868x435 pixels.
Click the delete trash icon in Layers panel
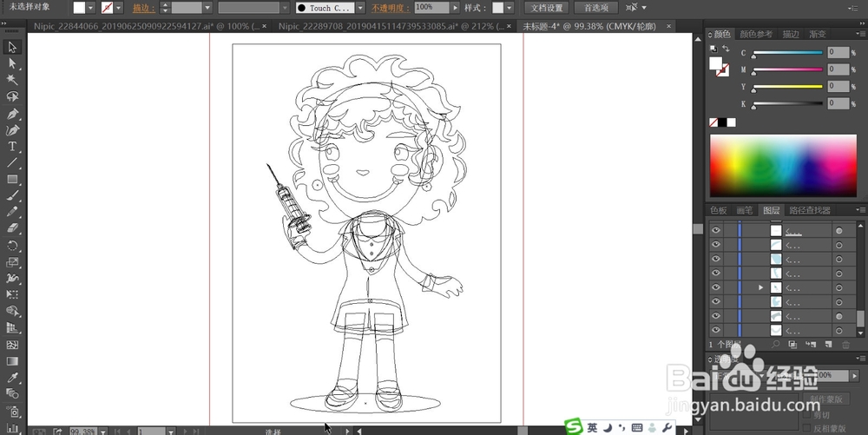(845, 345)
